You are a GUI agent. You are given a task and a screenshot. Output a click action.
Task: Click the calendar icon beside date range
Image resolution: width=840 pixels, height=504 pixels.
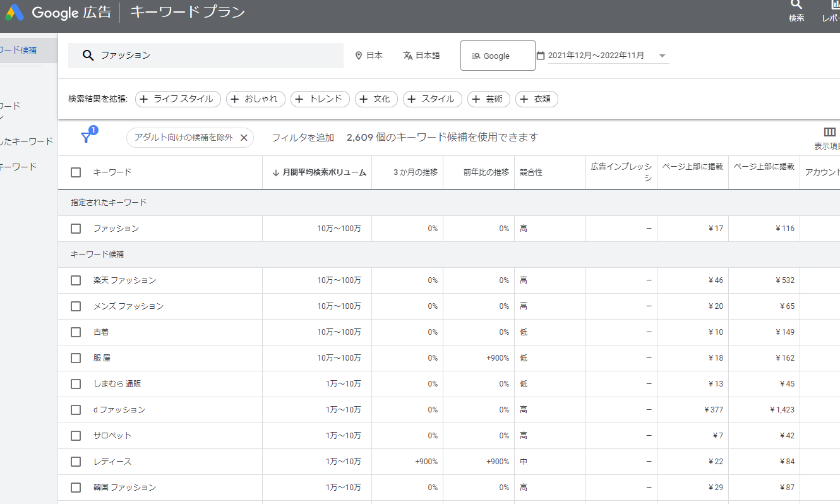tap(541, 56)
